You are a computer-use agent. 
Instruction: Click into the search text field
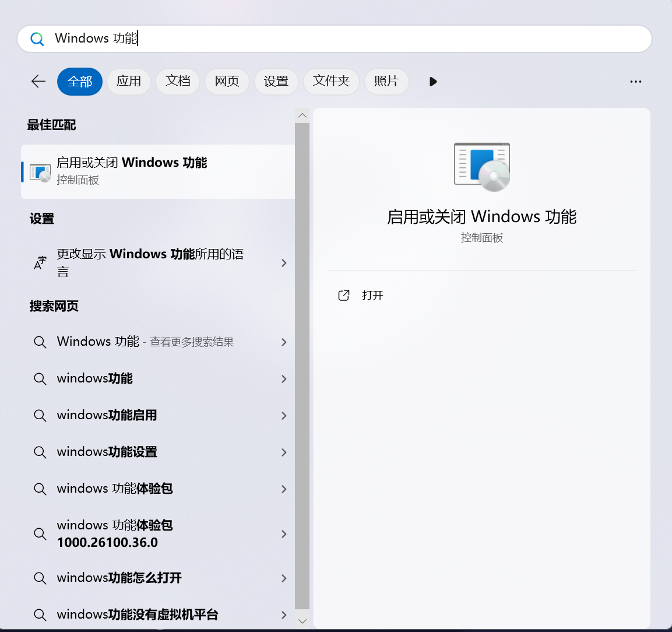[x=335, y=39]
